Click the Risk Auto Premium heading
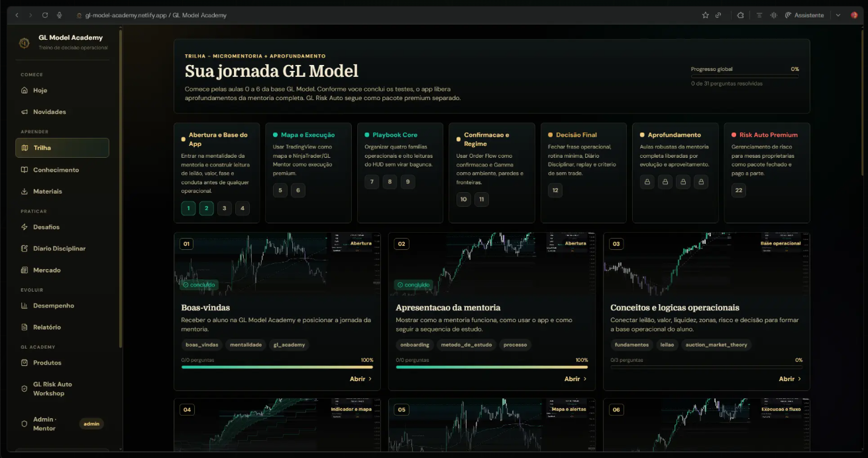 (769, 135)
